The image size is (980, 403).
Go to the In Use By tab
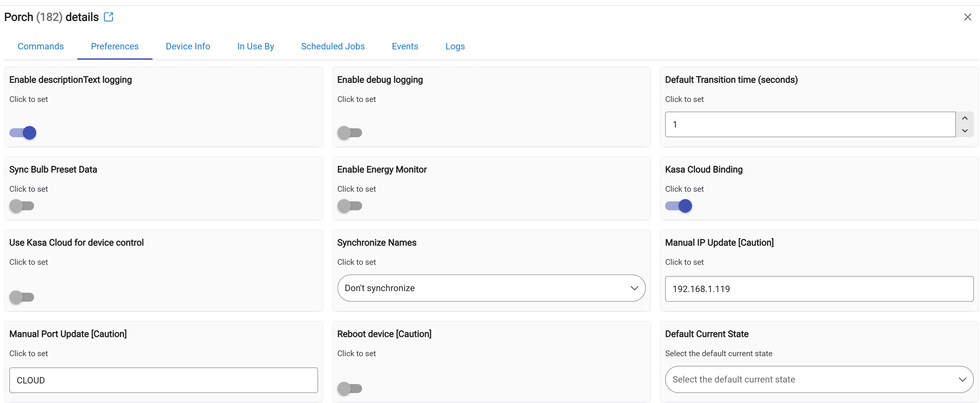click(255, 46)
